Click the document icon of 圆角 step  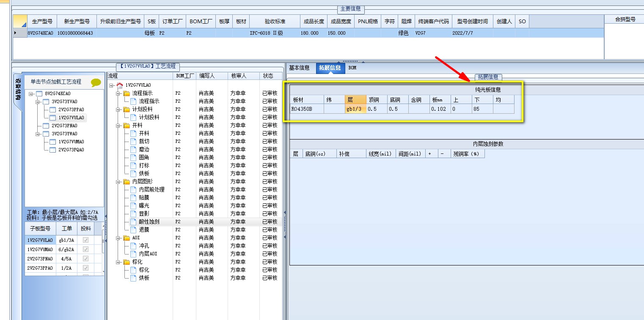(133, 157)
